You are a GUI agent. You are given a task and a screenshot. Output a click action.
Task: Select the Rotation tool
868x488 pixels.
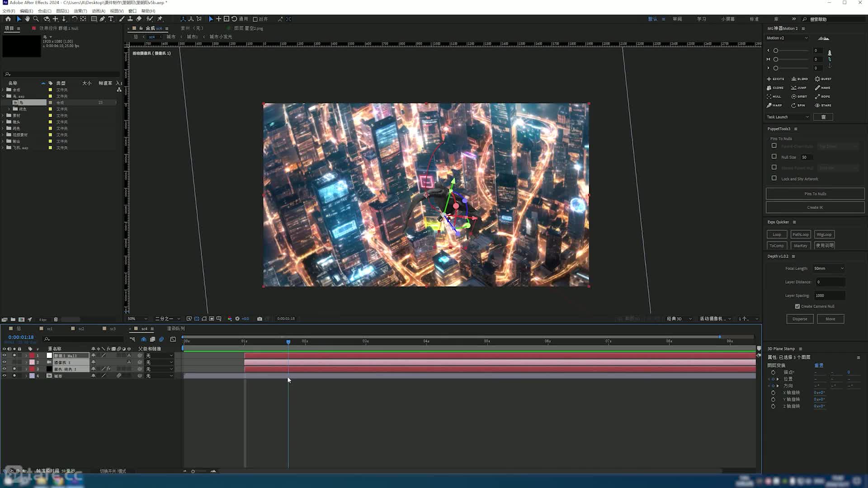tap(75, 19)
